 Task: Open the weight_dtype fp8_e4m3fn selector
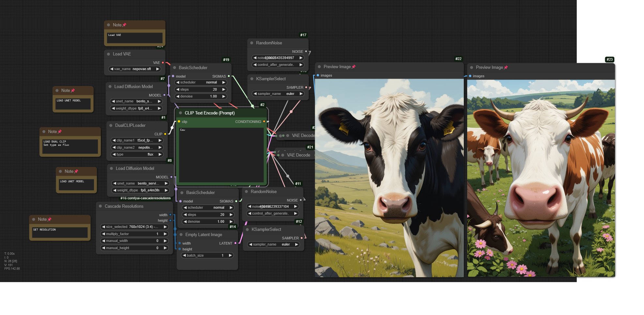tap(141, 190)
